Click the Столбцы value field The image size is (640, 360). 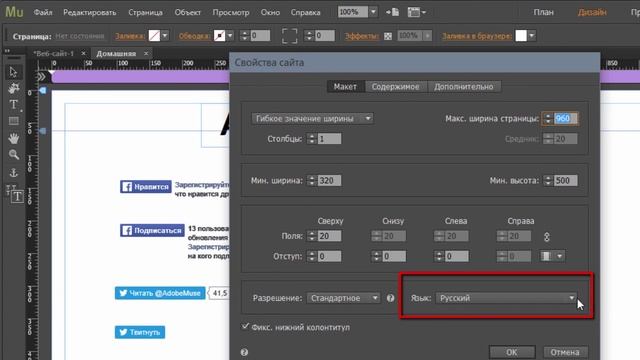coord(329,139)
